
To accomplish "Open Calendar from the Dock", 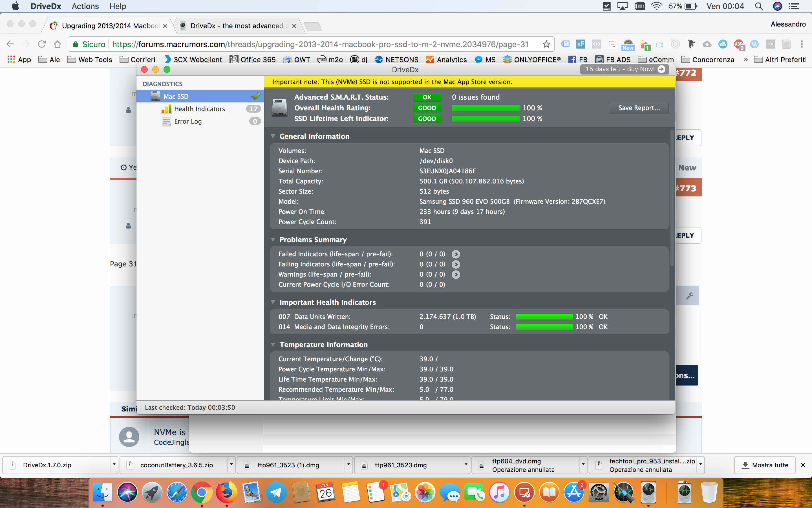I will pos(326,492).
